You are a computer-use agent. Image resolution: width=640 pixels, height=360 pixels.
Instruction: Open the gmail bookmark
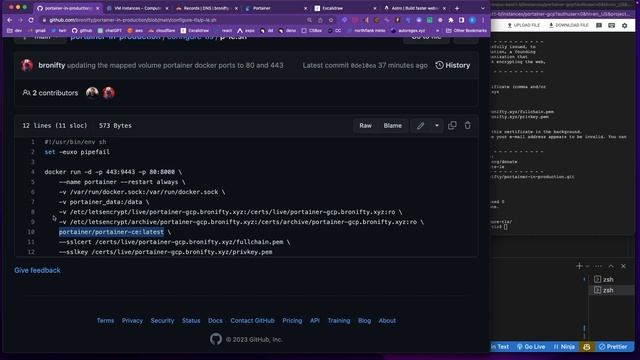point(37,31)
